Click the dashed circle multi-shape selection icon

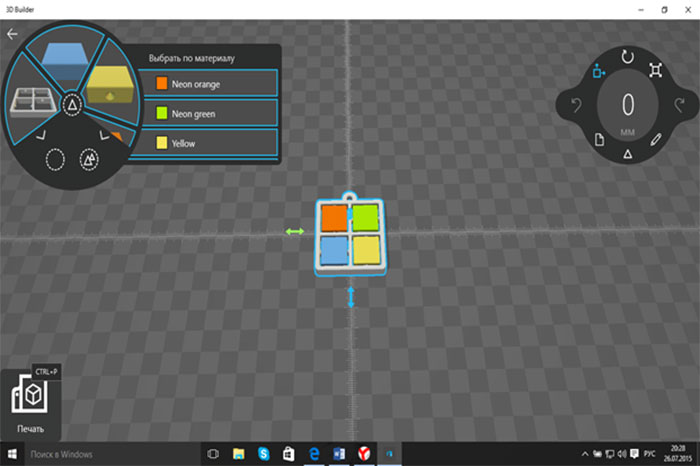[x=89, y=160]
